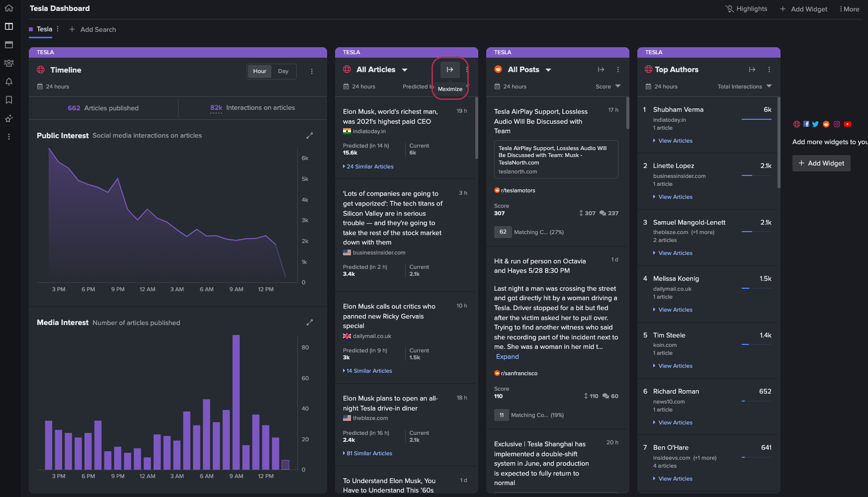Open bookmarks icon in sidebar
Viewport: 868px width, 497px height.
pyautogui.click(x=9, y=100)
